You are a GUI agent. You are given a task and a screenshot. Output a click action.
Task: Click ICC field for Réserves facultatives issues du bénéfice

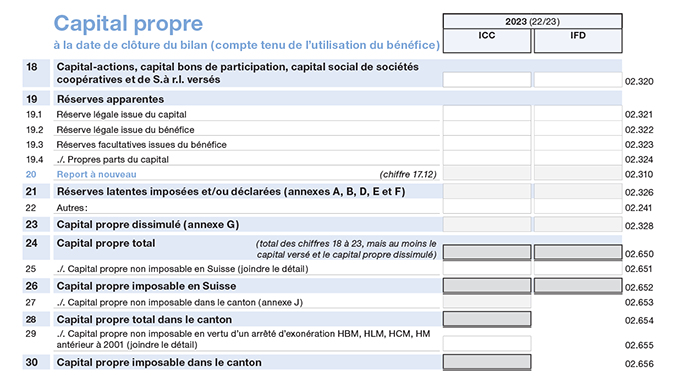tap(487, 144)
